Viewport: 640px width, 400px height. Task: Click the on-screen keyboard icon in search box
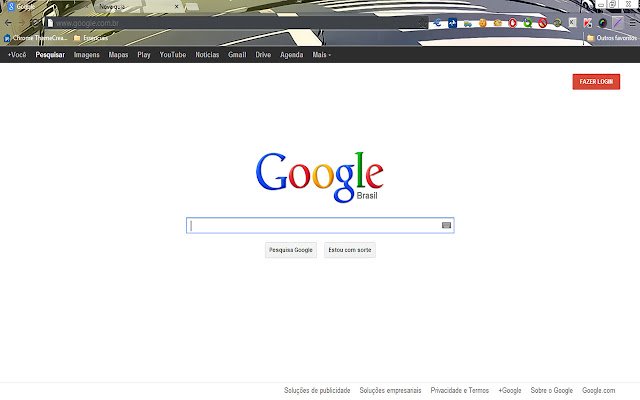[447, 225]
